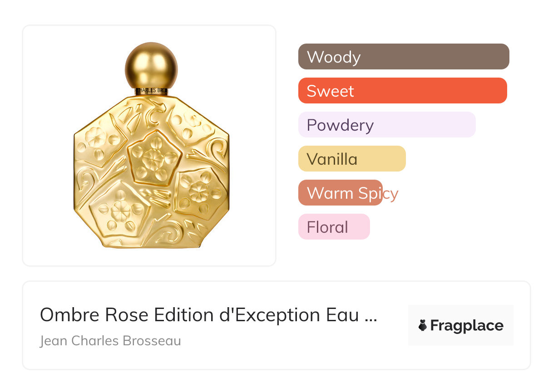The height and width of the screenshot is (392, 553).
Task: Select the Vanilla accord bar
Action: (x=351, y=159)
